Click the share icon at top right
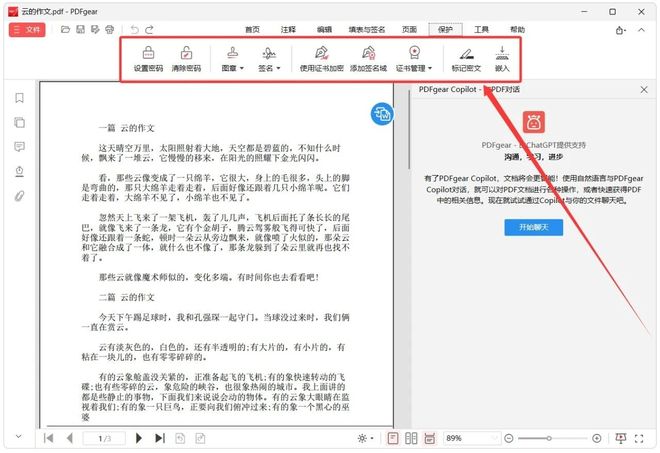 pos(620,30)
